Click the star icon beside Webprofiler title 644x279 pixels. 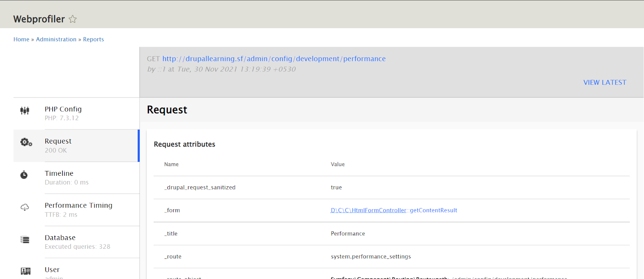click(72, 19)
